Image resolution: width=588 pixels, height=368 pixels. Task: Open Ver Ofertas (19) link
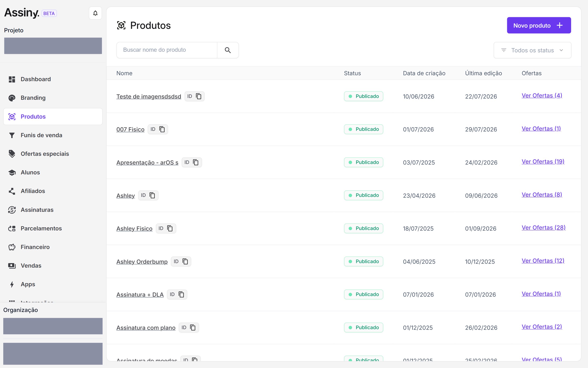point(543,162)
